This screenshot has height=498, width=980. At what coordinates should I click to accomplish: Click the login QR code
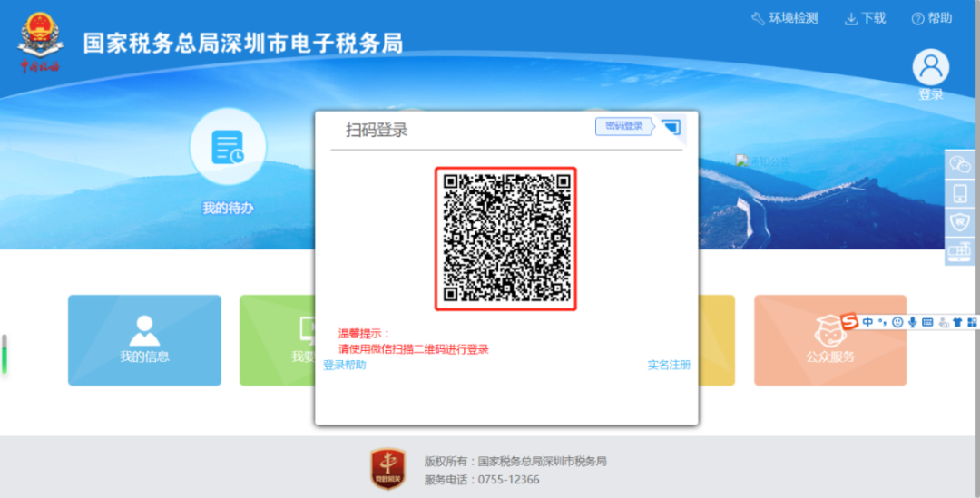coord(505,239)
